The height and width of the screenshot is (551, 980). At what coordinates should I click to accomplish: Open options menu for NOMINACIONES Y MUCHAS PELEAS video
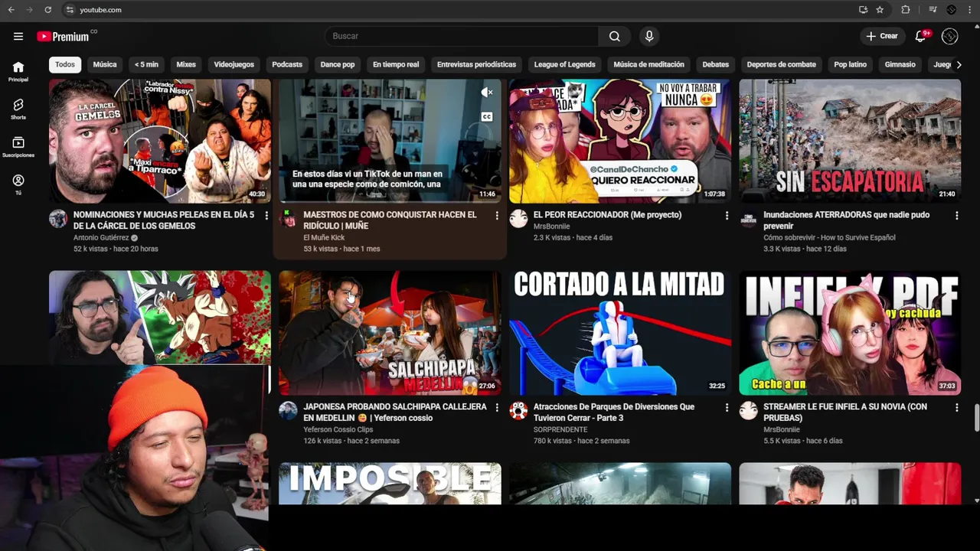point(266,216)
